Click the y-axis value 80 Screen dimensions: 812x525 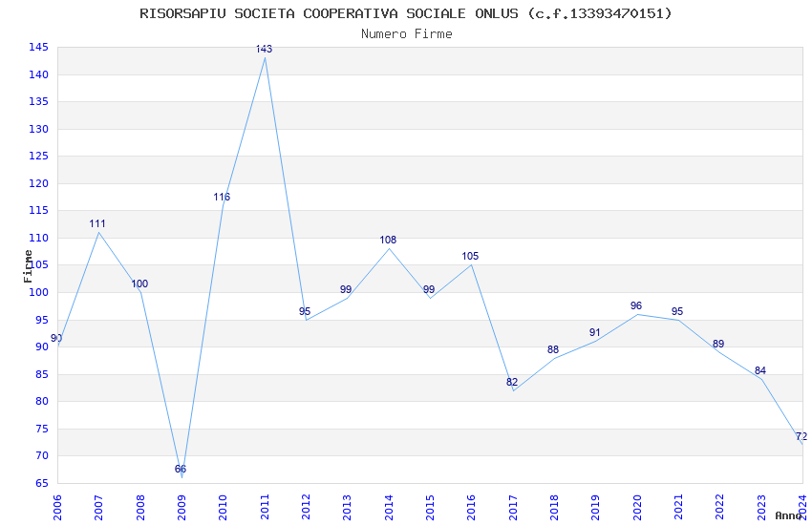(42, 401)
